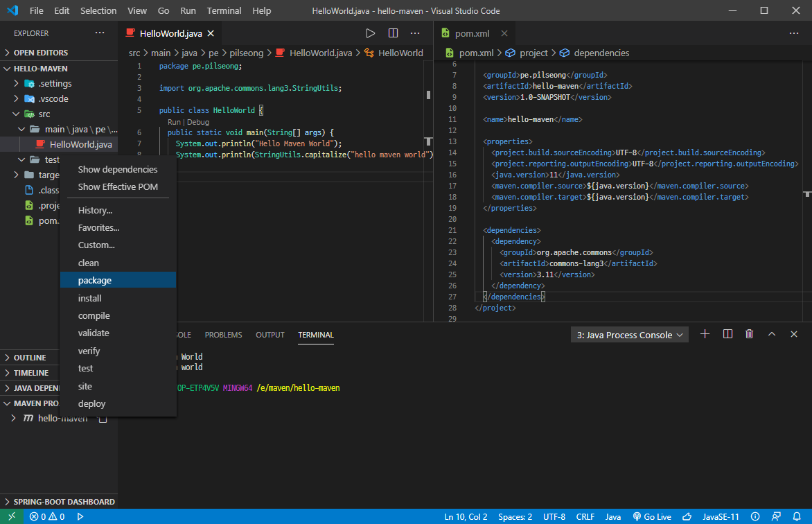The image size is (812, 524).
Task: Run Maven install from context menu
Action: point(118,298)
